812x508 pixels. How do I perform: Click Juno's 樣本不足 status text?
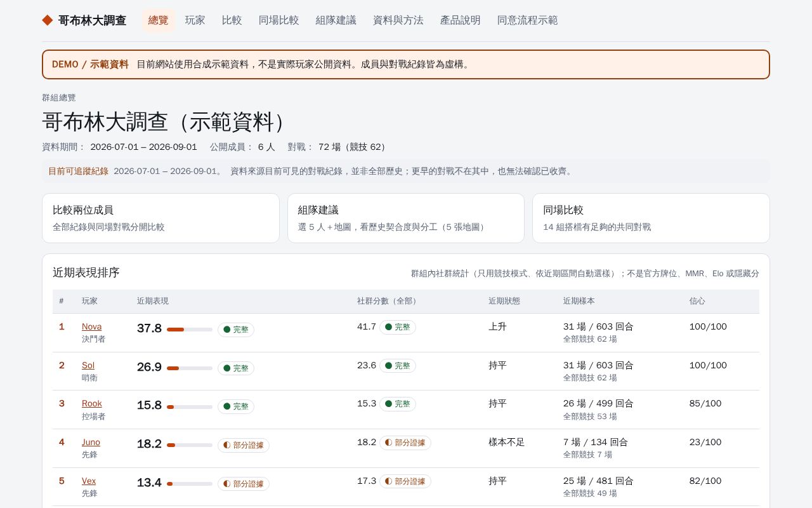507,442
